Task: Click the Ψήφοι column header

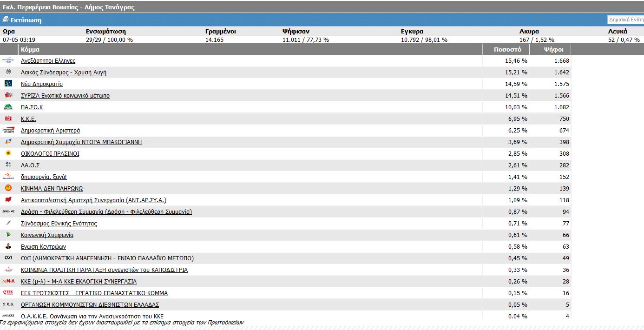Action: (550, 49)
